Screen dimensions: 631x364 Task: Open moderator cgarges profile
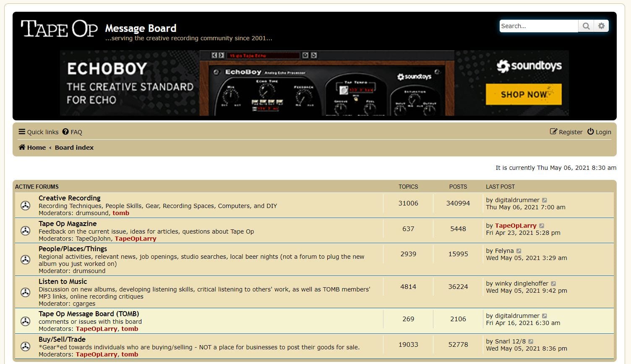pos(84,304)
